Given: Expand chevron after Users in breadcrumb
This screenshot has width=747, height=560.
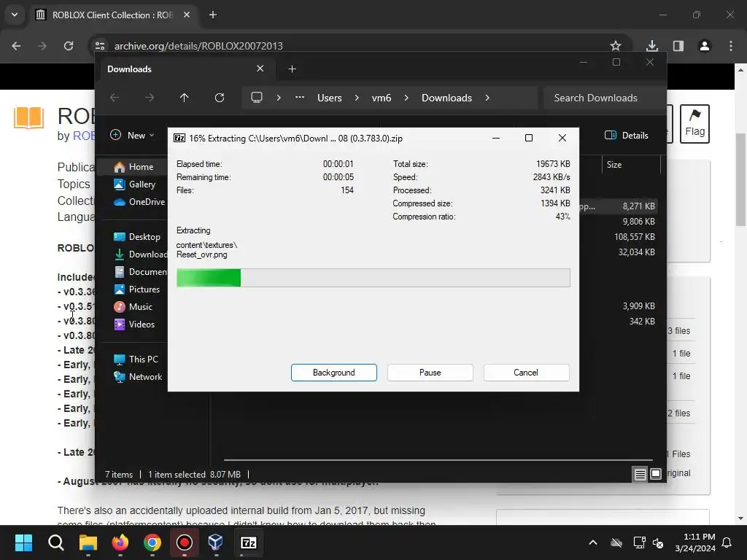Looking at the screenshot, I should point(357,98).
